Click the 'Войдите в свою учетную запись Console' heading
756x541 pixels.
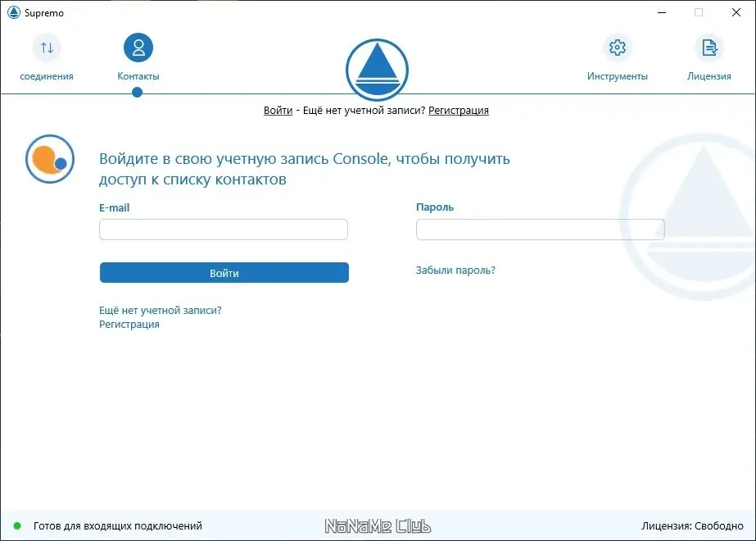(304, 169)
